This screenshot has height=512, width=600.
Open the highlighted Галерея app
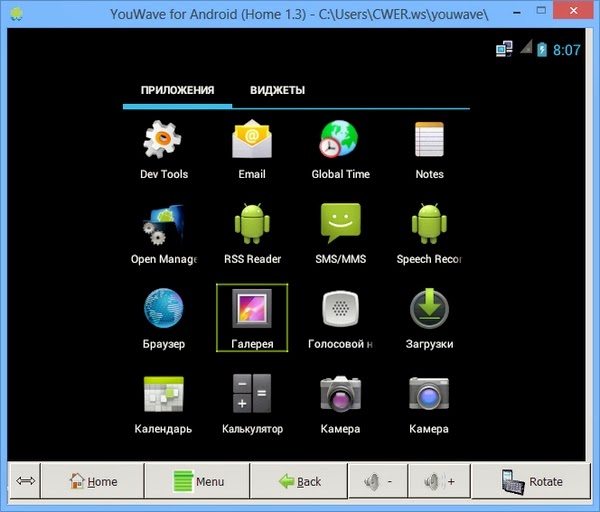pos(252,318)
